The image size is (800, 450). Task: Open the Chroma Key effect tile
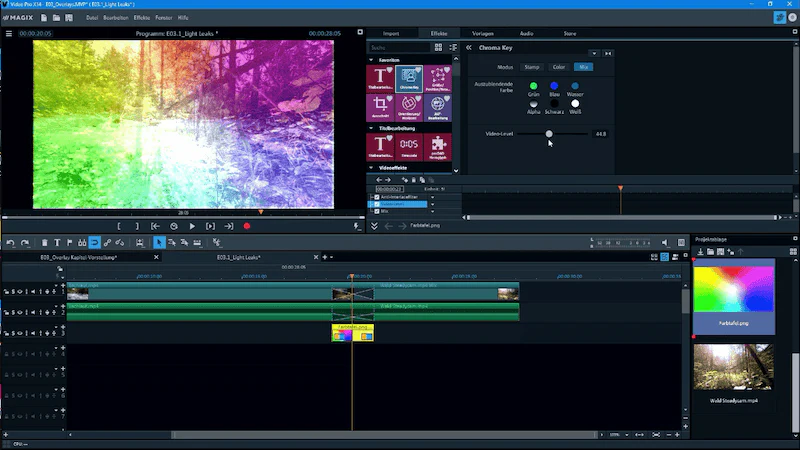(409, 79)
